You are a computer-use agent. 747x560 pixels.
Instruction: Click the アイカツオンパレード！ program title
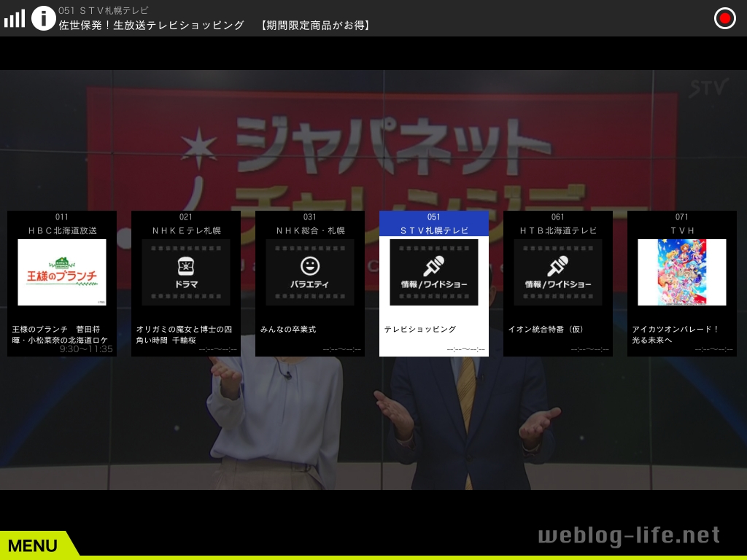click(675, 334)
